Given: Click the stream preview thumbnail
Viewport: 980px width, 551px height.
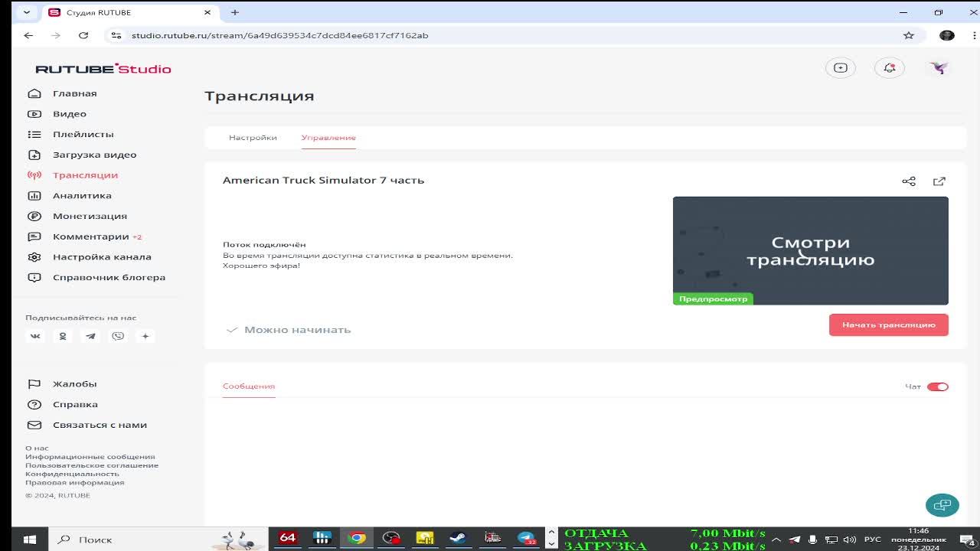Looking at the screenshot, I should 811,251.
